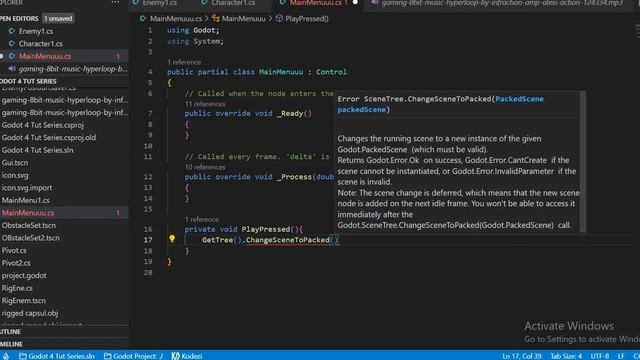The width and height of the screenshot is (640, 360).
Task: Open '1 reference' CodeLens above PlayPressed
Action: (202, 220)
